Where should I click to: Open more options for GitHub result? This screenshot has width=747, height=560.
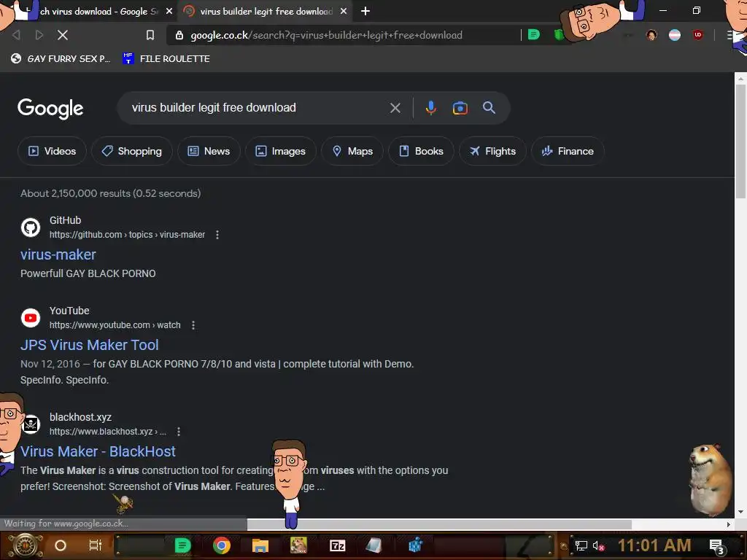(217, 235)
